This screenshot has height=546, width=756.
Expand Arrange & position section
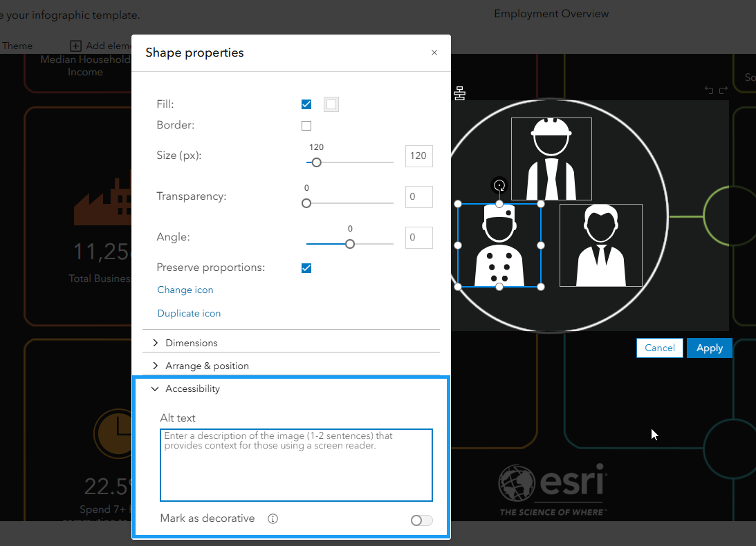click(291, 366)
